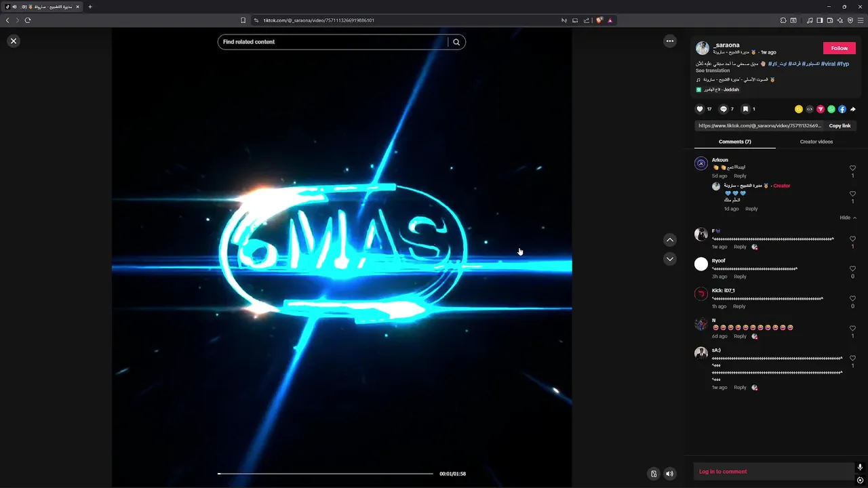Collapse replies with the Hide chevron
Screen dimensions: 868x488
(848, 218)
